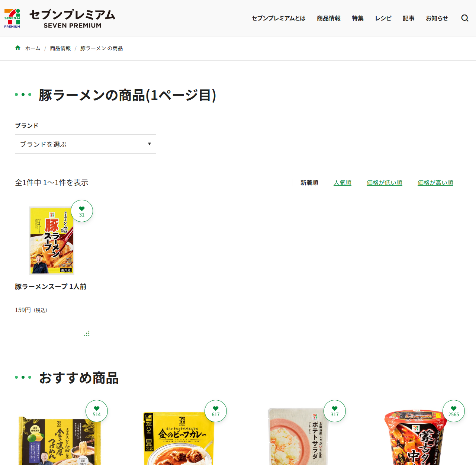Open 蒙古タンメン cup noodle image
Viewport: 476px width, 465px height.
tap(416, 437)
